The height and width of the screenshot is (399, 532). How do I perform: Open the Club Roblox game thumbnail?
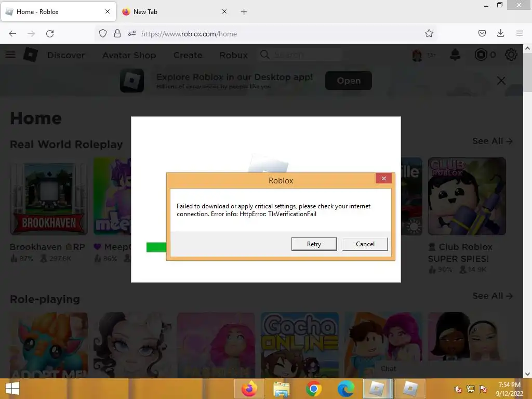click(467, 196)
